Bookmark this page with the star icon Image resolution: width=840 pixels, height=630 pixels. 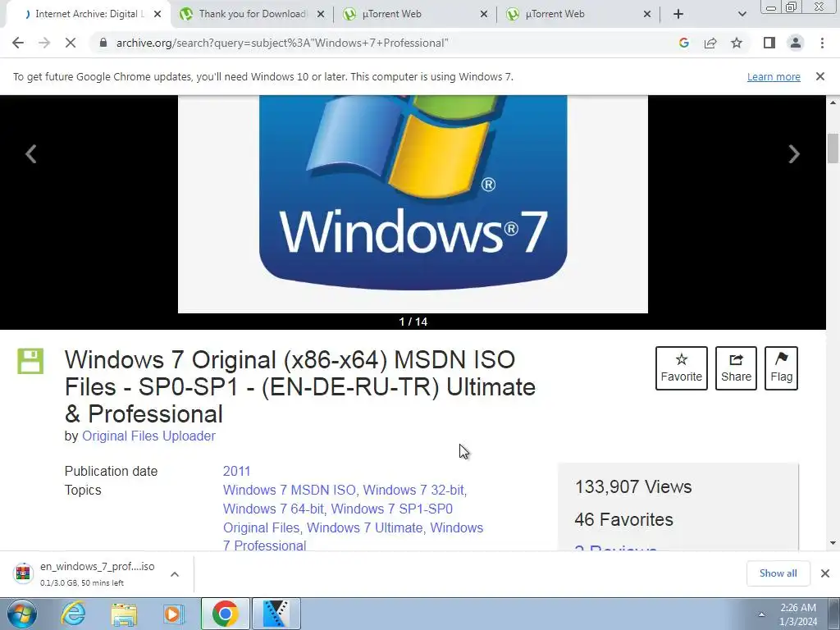[x=737, y=43]
